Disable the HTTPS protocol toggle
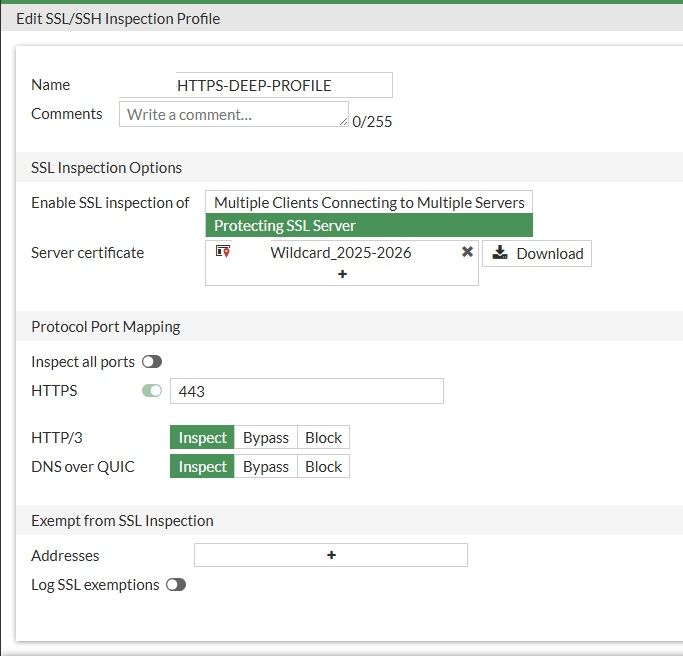Screen dimensions: 683x656 point(151,390)
